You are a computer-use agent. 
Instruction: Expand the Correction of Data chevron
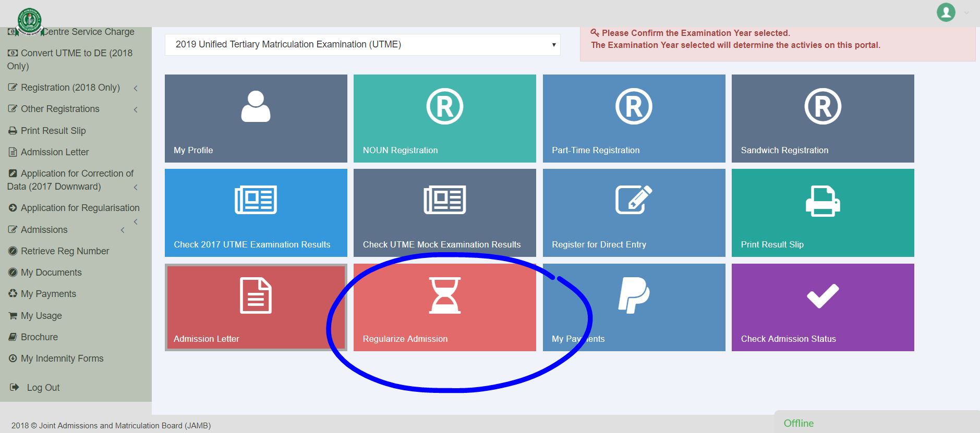(136, 187)
